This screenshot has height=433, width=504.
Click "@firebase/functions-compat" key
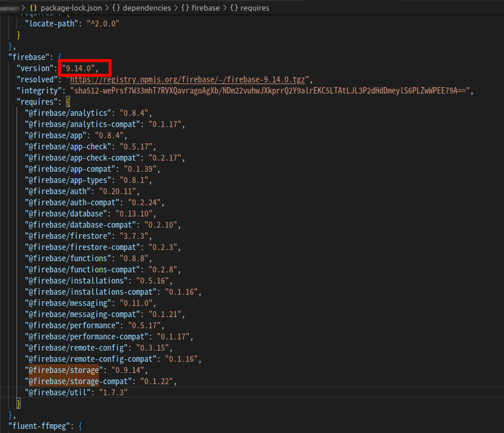pyautogui.click(x=82, y=269)
